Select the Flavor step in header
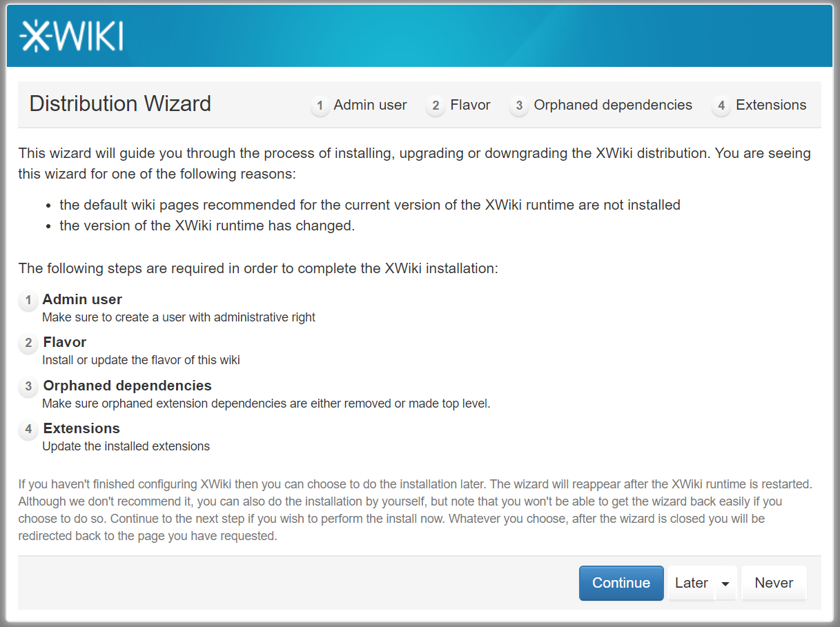This screenshot has height=627, width=840. [x=470, y=105]
